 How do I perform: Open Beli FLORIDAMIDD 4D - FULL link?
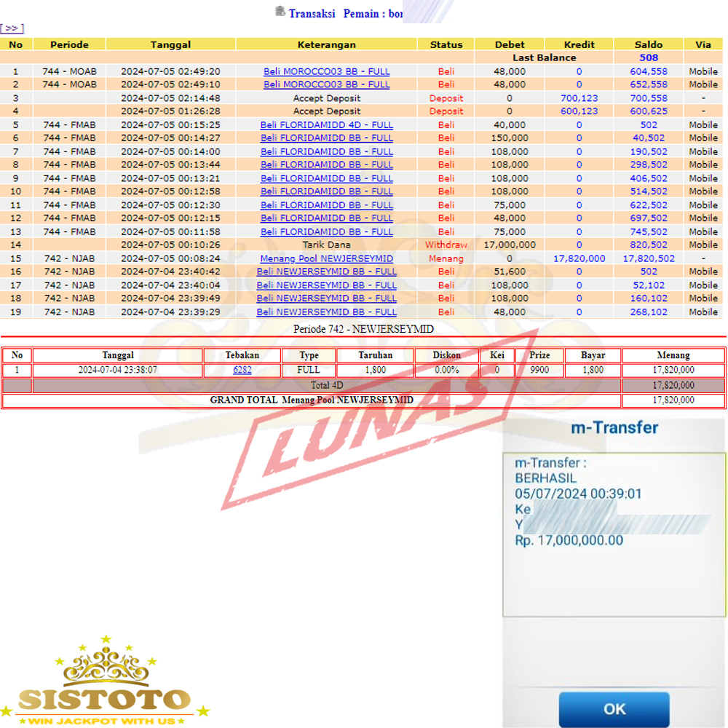pyautogui.click(x=326, y=125)
